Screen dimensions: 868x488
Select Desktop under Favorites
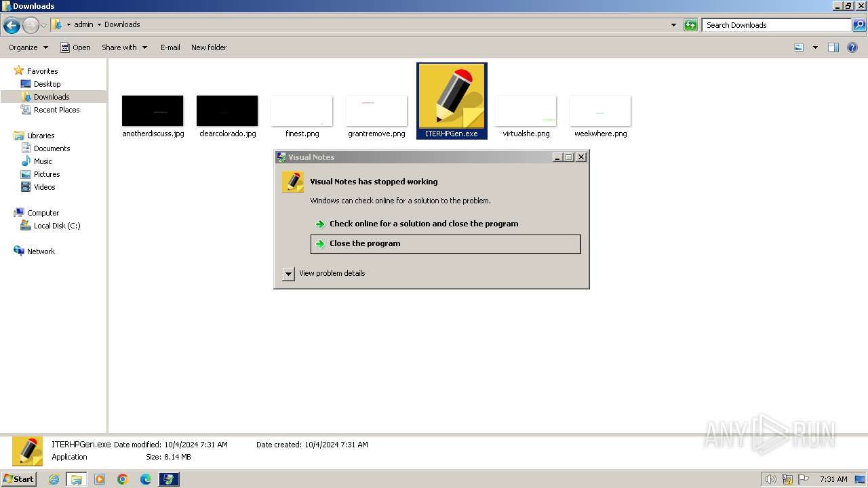coord(47,84)
